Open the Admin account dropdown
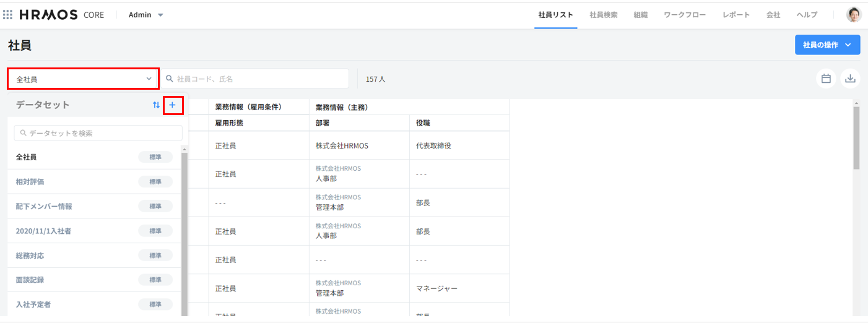The height and width of the screenshot is (323, 868). point(146,15)
